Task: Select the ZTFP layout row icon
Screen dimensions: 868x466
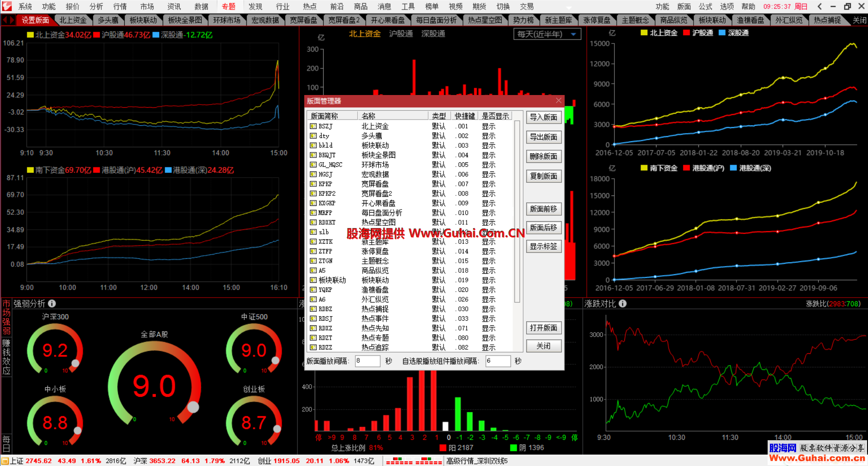Action: 313,251
